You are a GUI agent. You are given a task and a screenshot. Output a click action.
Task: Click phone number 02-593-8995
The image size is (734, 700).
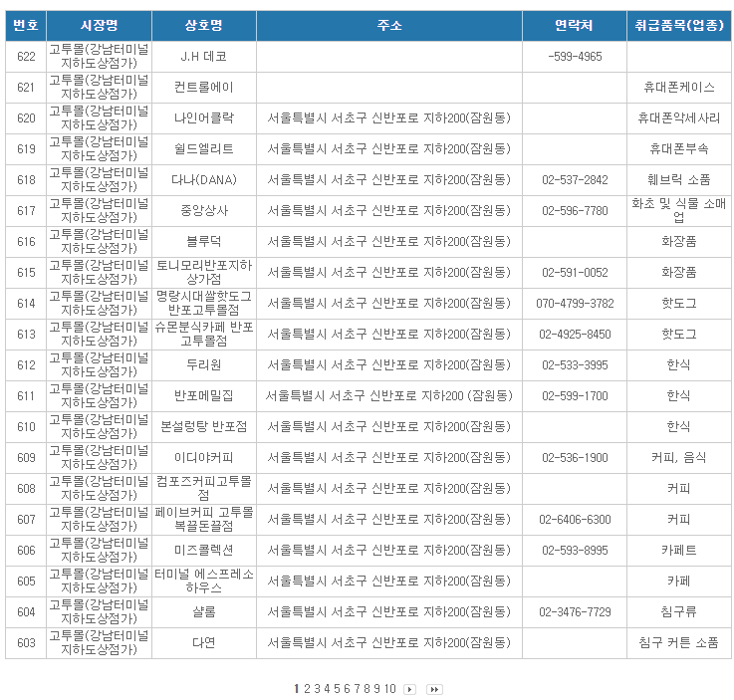575,552
